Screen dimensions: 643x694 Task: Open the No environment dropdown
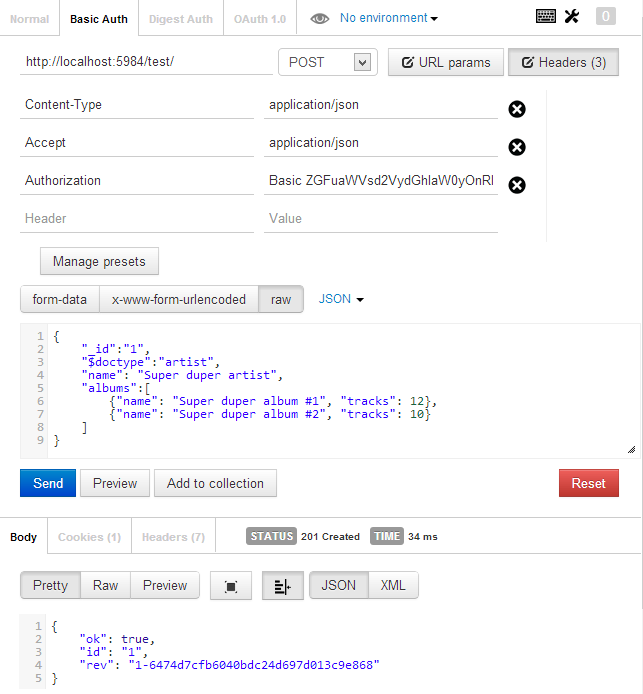click(x=389, y=18)
